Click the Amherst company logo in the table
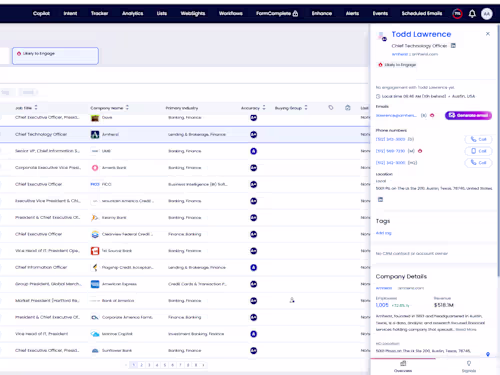 click(x=95, y=134)
